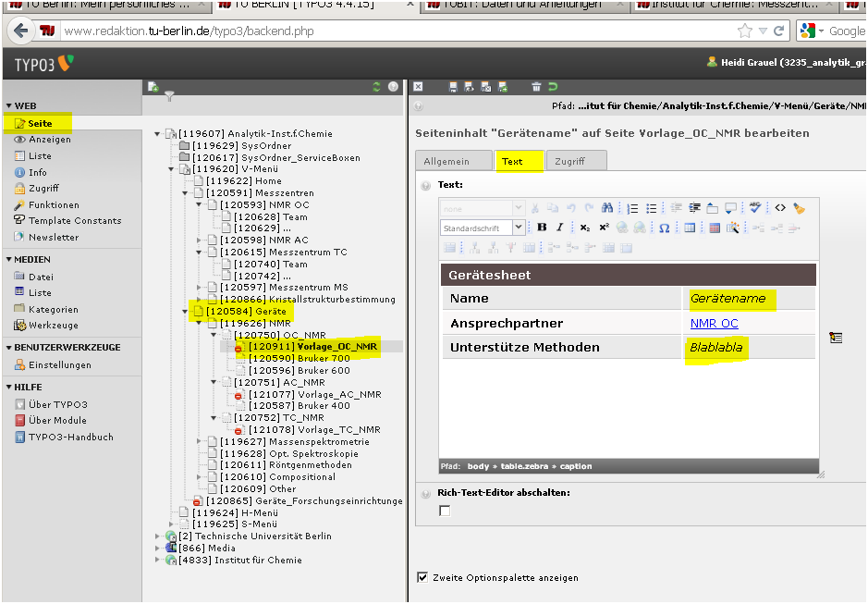Click the save and create new icon
868x604 pixels.
click(503, 86)
